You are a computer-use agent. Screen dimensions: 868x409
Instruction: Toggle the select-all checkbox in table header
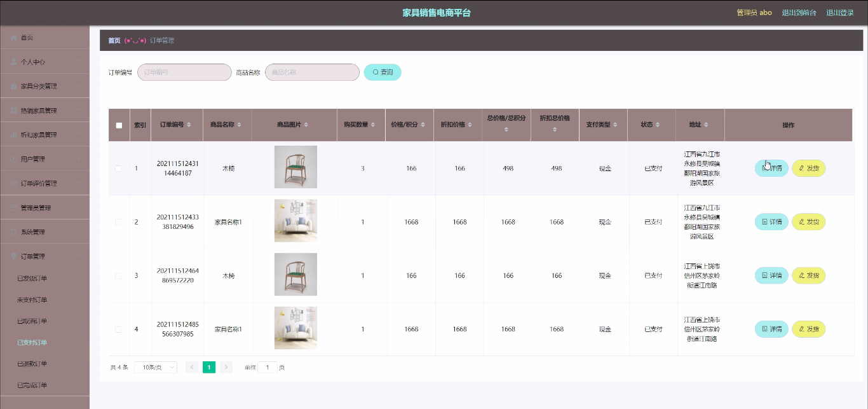pyautogui.click(x=119, y=125)
